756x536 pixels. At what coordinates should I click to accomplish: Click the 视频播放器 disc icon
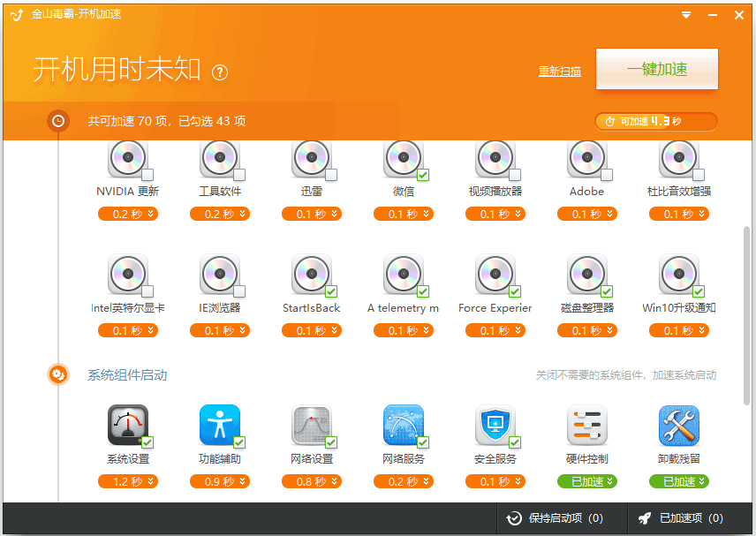(x=495, y=159)
